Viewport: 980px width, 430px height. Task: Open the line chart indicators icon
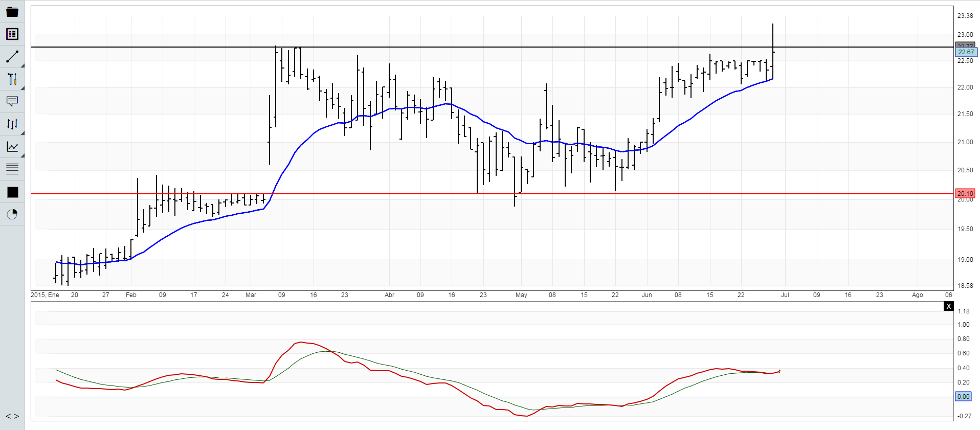[x=12, y=147]
